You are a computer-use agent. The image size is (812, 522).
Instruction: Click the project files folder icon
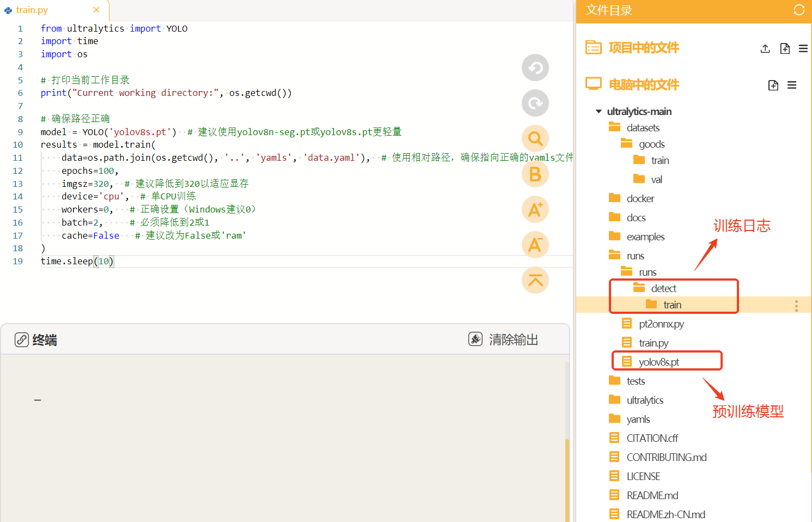(594, 47)
